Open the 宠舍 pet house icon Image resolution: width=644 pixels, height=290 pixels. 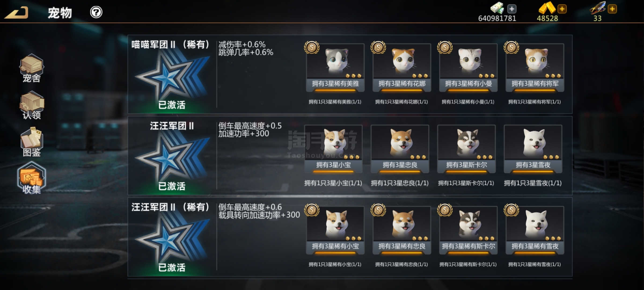pyautogui.click(x=32, y=68)
